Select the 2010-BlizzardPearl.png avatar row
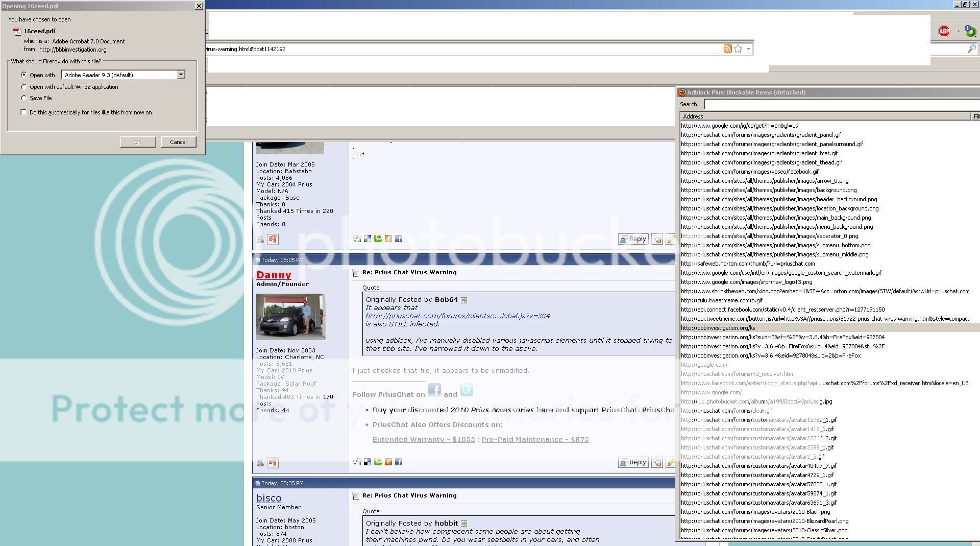Image resolution: width=980 pixels, height=546 pixels. point(830,521)
